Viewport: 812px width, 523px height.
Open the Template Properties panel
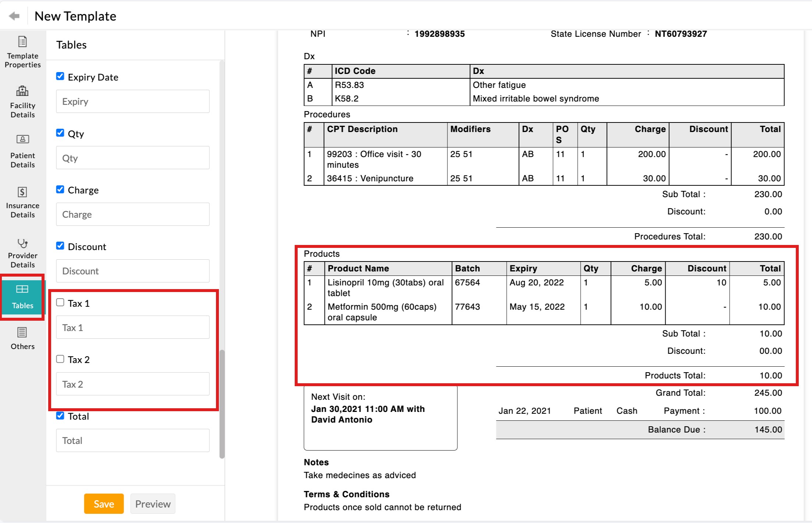point(22,51)
